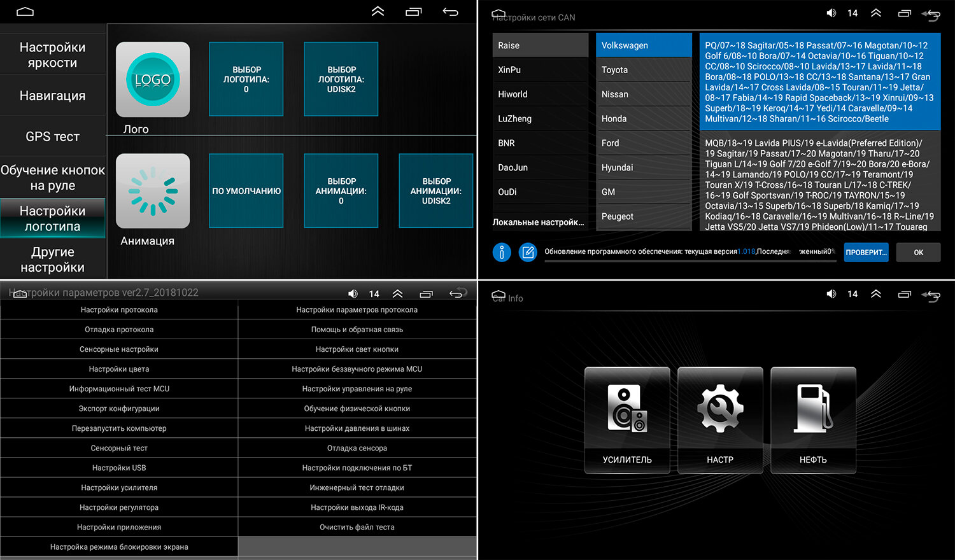Open the УСИЛИТЕЛЬ speaker tile
This screenshot has height=560, width=955.
point(627,420)
